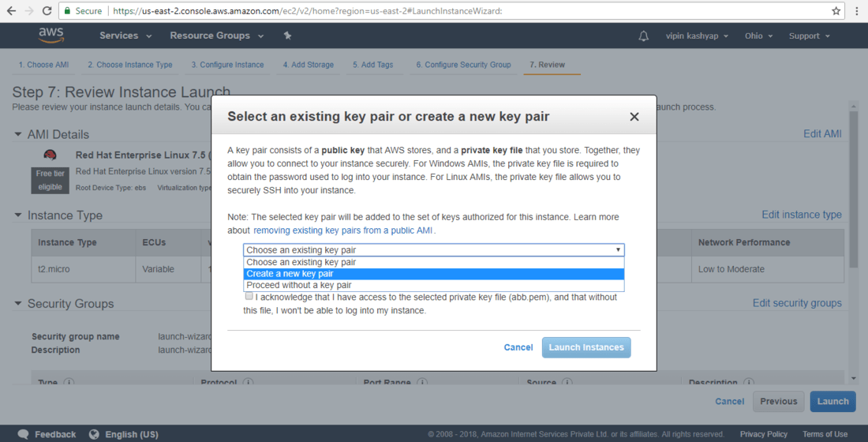This screenshot has height=442, width=868.
Task: Open Chrome's three-dot menu
Action: pos(857,11)
